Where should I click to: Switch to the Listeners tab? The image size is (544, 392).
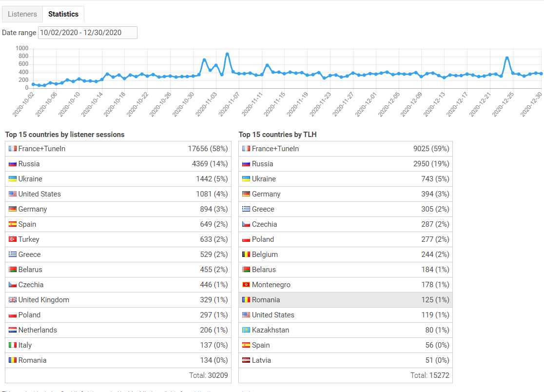coord(22,14)
